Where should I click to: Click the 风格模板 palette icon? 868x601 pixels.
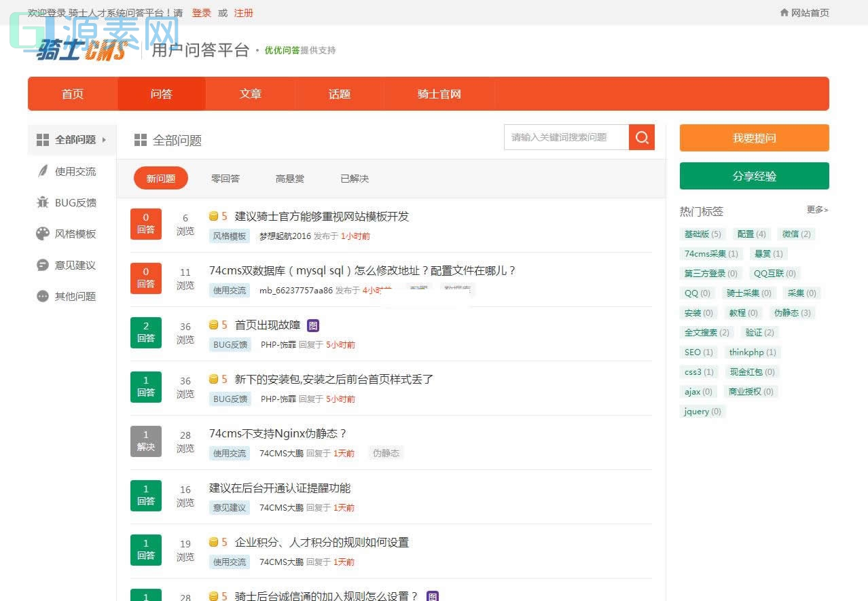click(42, 234)
